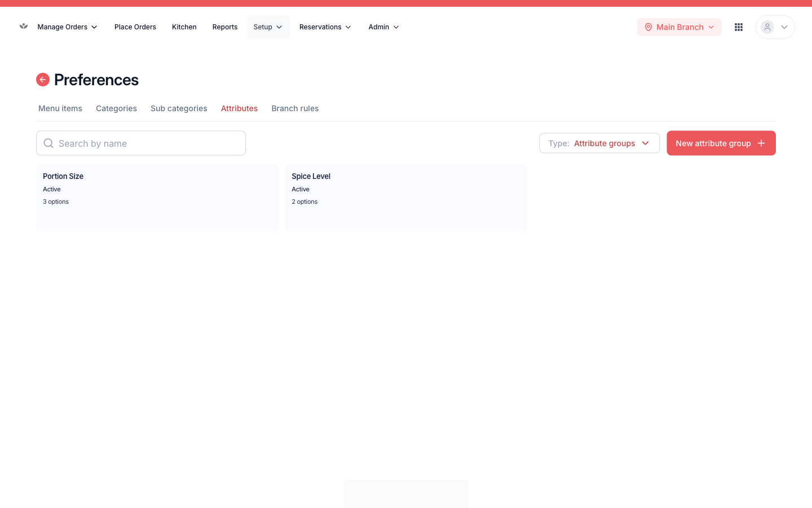812x508 pixels.
Task: Click the location pin icon for Main Branch
Action: 648,27
